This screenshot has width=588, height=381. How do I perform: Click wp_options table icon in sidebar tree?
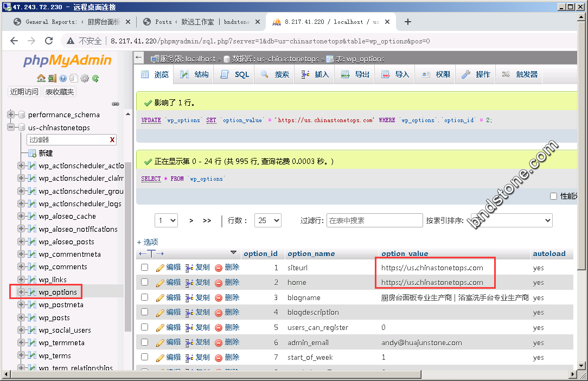tap(32, 292)
